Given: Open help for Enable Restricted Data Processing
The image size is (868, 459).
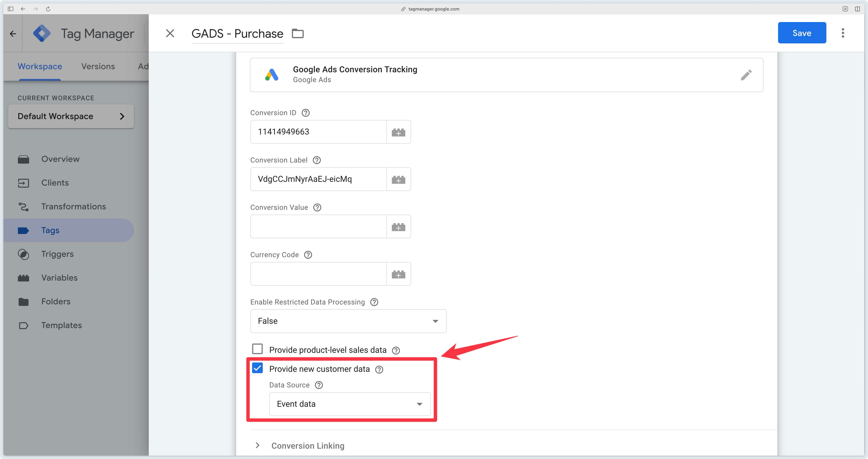Looking at the screenshot, I should click(374, 302).
